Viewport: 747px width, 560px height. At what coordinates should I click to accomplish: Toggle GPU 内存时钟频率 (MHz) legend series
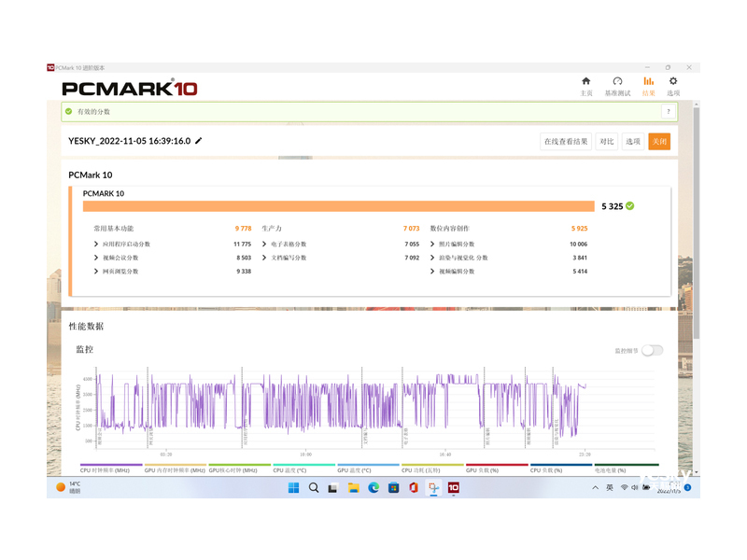[x=175, y=469]
